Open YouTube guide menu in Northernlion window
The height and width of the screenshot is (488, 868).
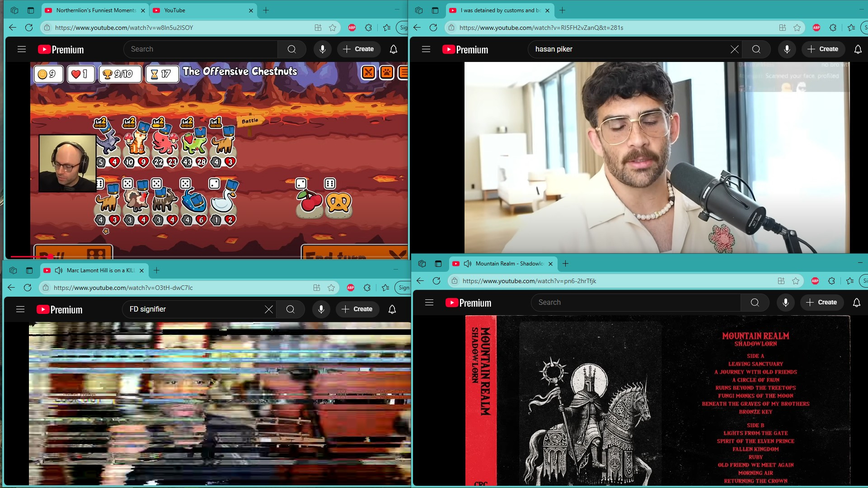point(22,49)
